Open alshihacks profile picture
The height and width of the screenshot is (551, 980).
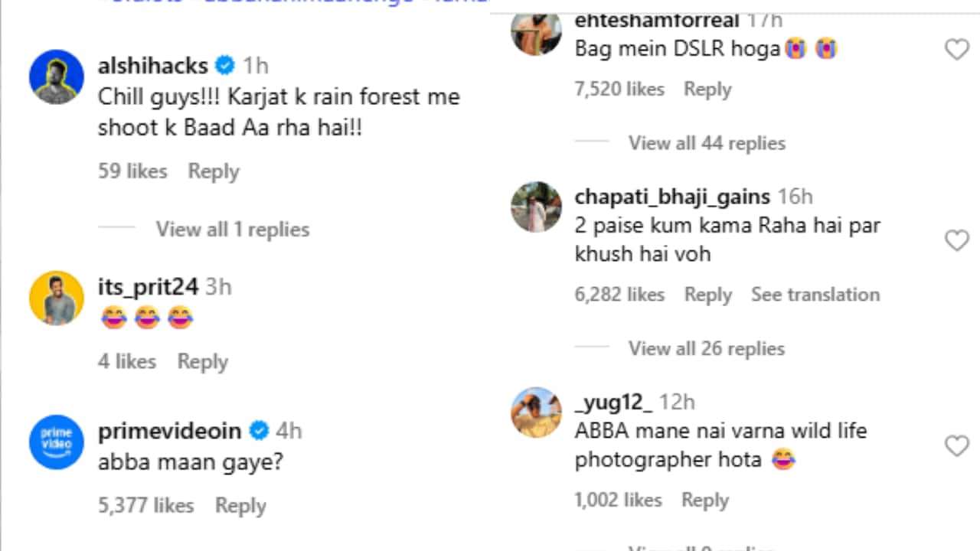pos(56,77)
